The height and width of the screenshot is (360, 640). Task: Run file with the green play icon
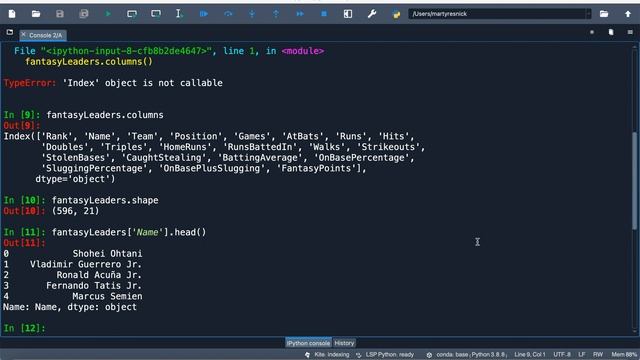click(108, 14)
